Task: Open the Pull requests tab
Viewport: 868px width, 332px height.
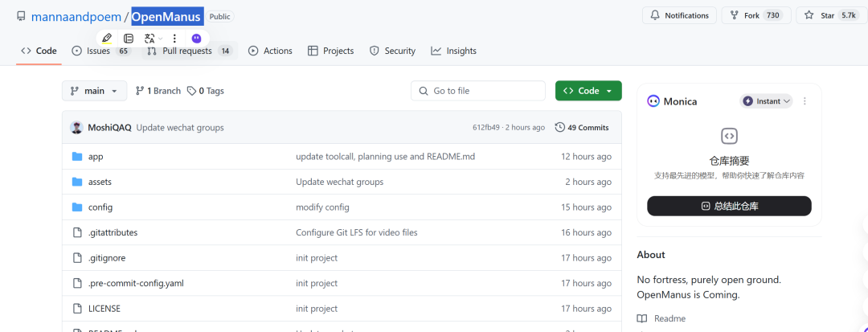Action: point(190,51)
